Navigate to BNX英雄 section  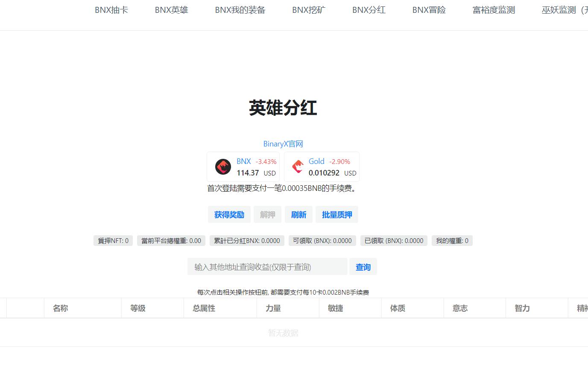coord(171,10)
